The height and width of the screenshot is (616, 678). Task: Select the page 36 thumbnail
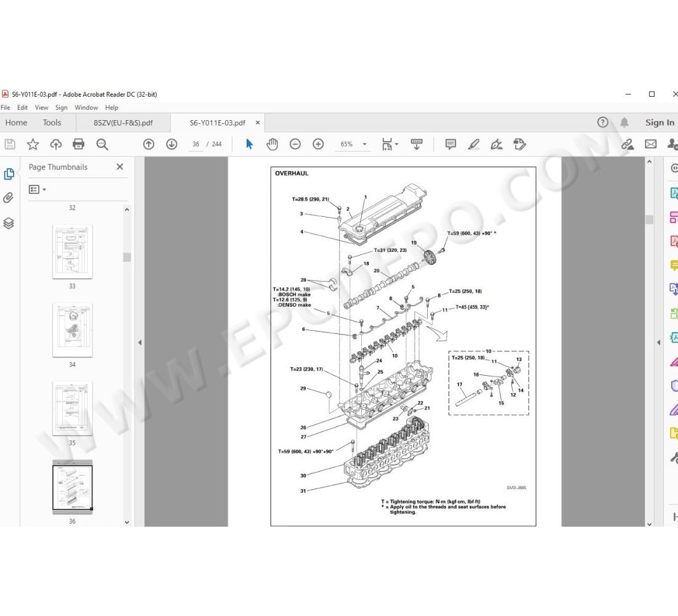[x=72, y=487]
